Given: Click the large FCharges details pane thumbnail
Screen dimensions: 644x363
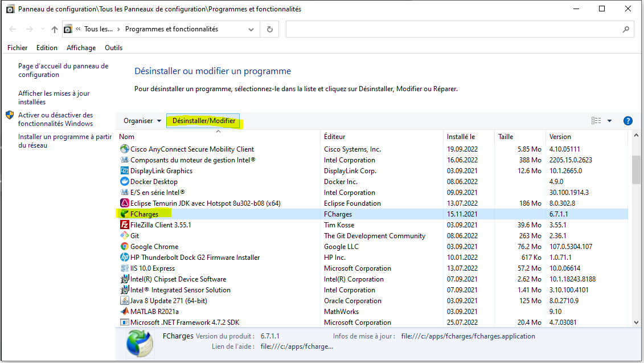Looking at the screenshot, I should [140, 343].
